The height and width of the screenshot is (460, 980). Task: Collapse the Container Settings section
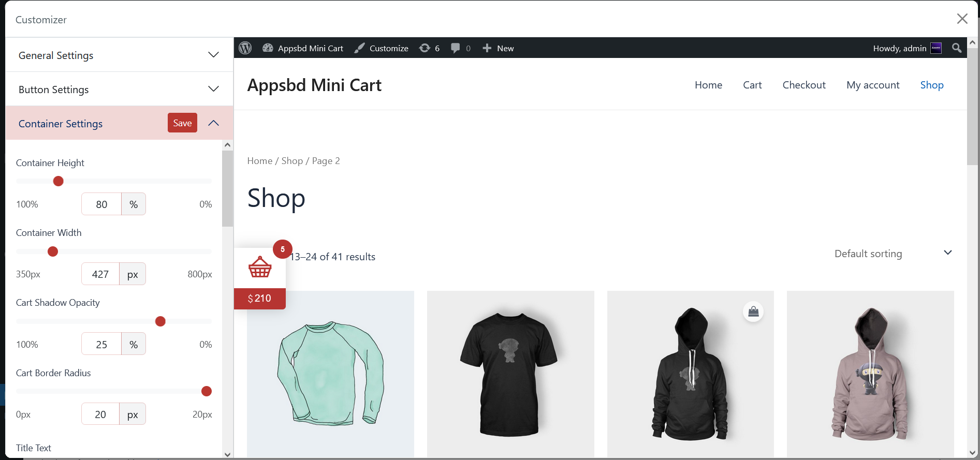[213, 123]
